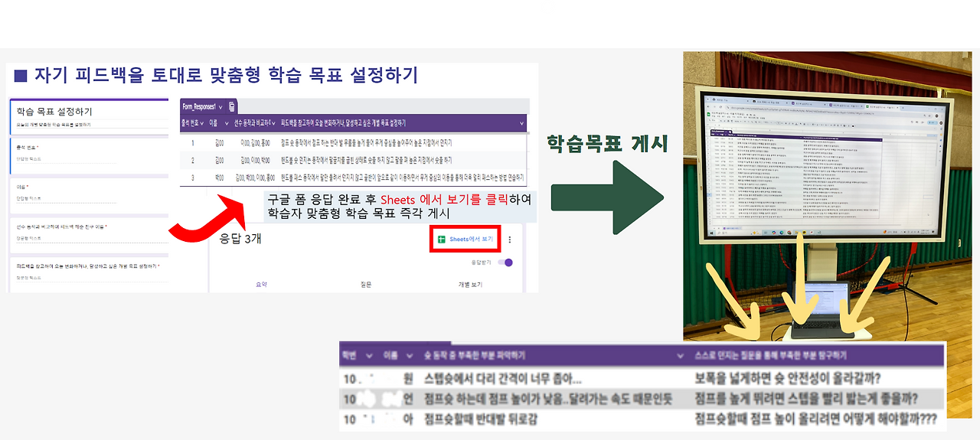Image resolution: width=980 pixels, height=440 pixels.
Task: Toggle the 응답받기 accepting responses switch
Action: coord(505,262)
